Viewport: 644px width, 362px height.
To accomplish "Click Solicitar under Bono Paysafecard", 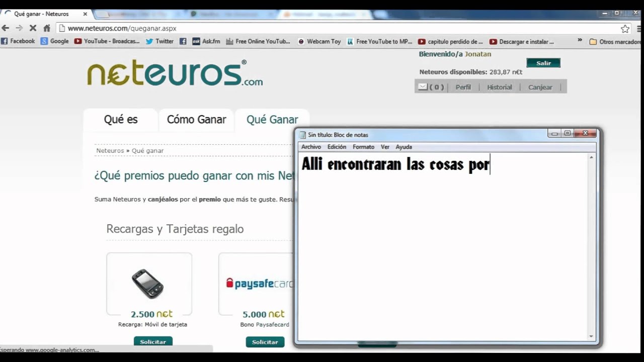I will click(x=265, y=342).
